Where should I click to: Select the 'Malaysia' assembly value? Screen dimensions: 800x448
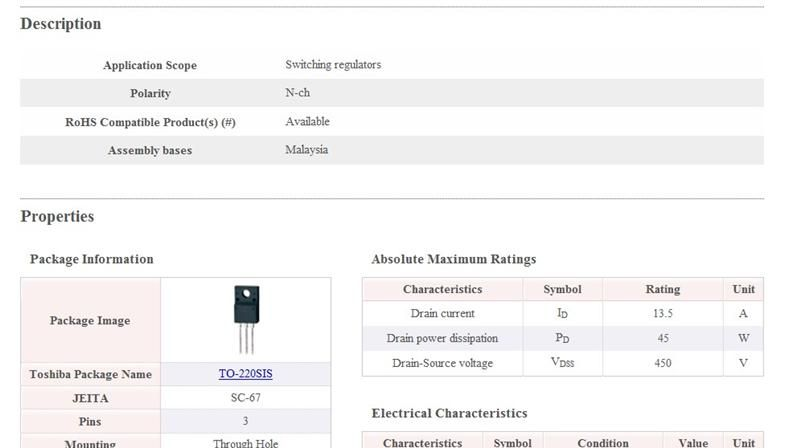pos(306,150)
